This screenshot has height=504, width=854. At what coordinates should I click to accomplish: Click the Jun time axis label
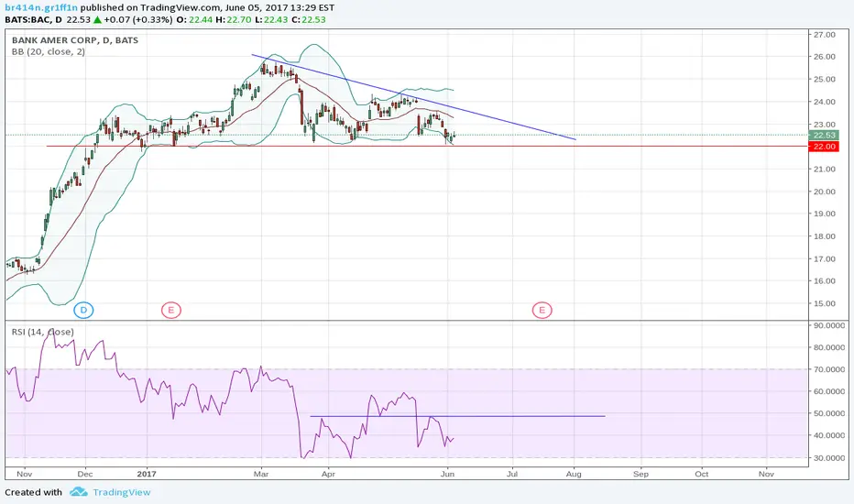pos(447,474)
